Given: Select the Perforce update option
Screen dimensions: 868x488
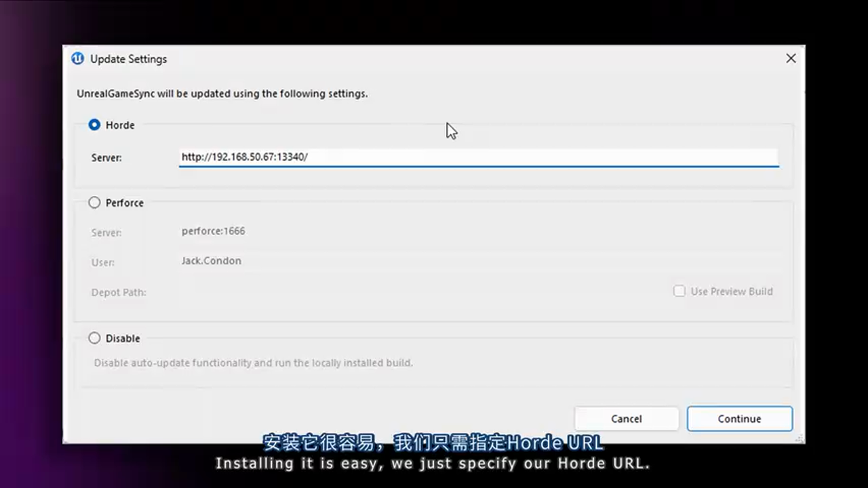Looking at the screenshot, I should pos(94,203).
